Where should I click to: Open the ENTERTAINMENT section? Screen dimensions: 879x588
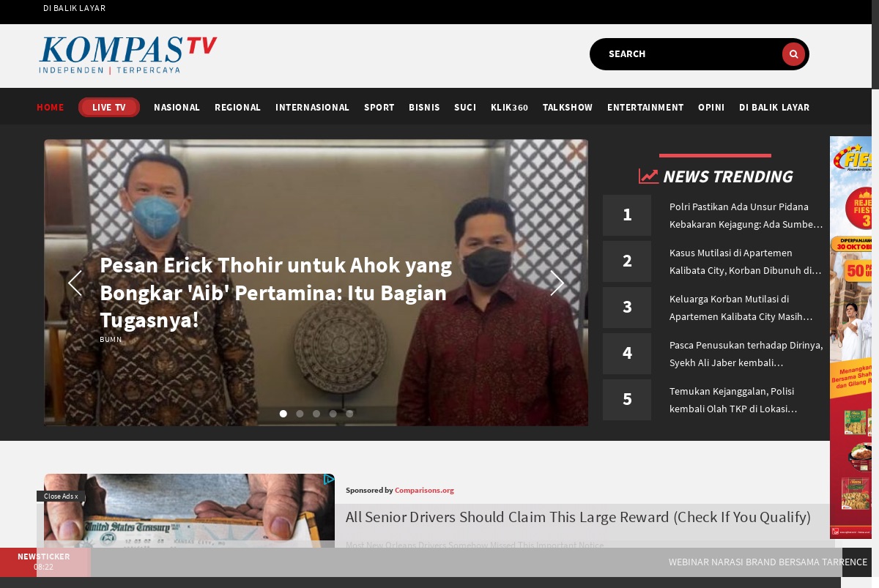coord(645,108)
